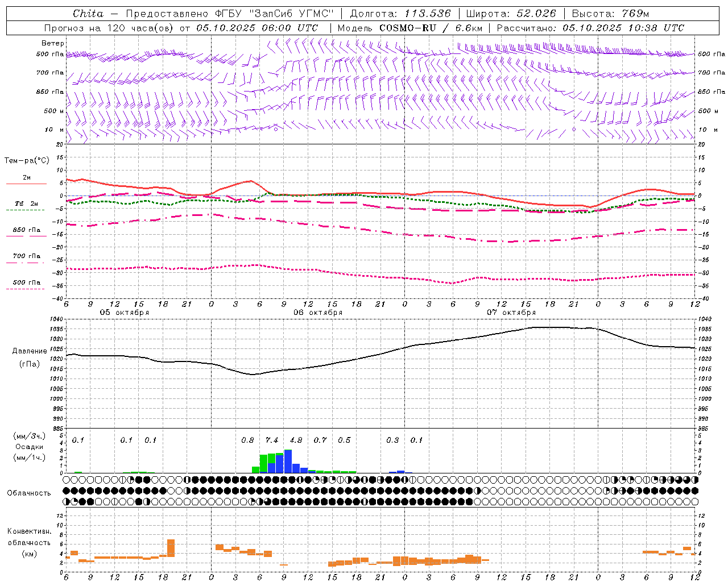Click the tallest blue precipitation bar
728x582 pixels.
pos(288,462)
